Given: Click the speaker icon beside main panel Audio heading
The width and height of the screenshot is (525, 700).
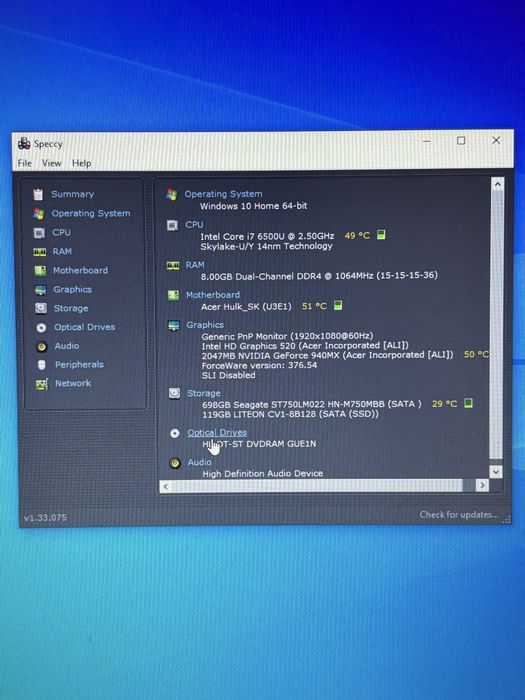Looking at the screenshot, I should tap(175, 463).
